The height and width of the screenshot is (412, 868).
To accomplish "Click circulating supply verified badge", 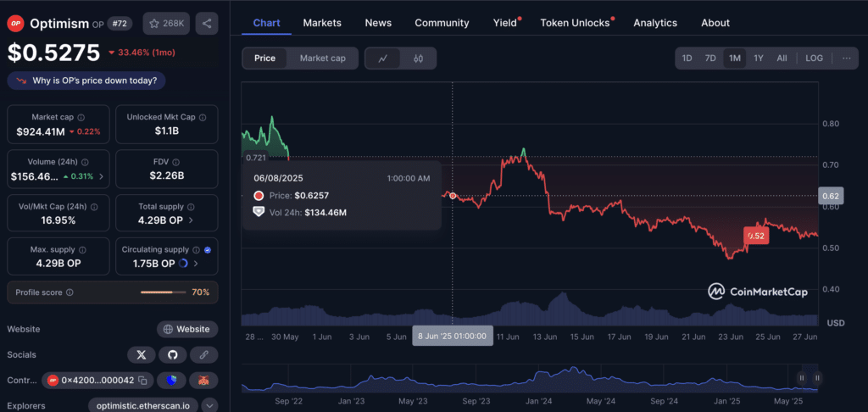I will click(x=207, y=250).
